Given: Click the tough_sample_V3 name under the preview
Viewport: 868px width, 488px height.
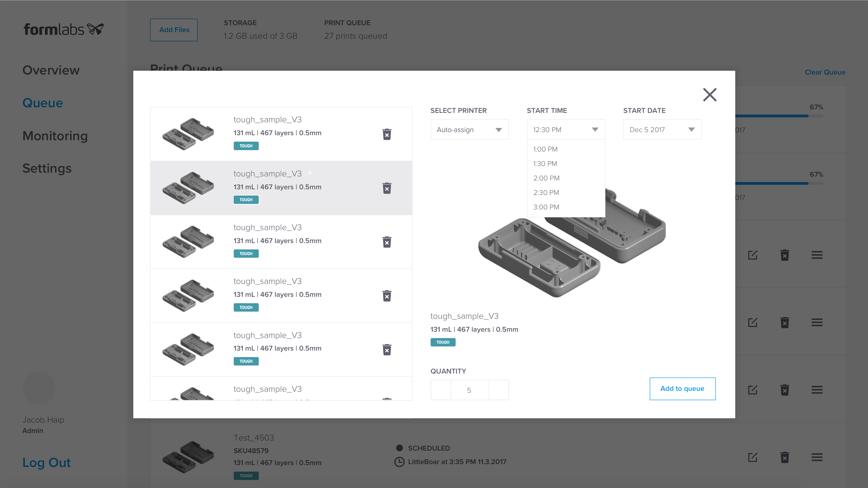Looking at the screenshot, I should coord(464,316).
